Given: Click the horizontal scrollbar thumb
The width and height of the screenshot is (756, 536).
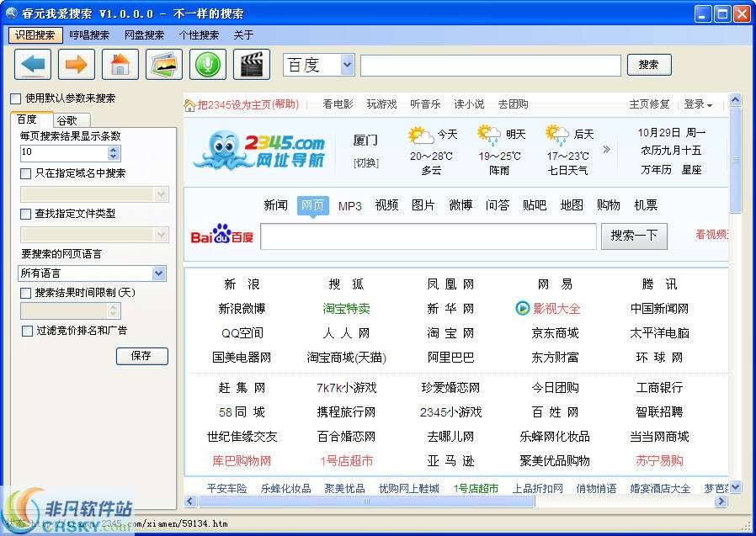Looking at the screenshot, I should (366, 502).
